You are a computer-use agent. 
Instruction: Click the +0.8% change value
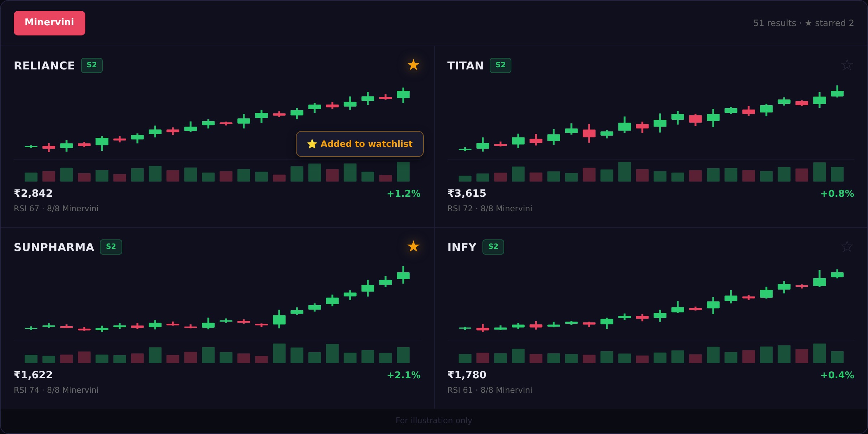click(837, 194)
